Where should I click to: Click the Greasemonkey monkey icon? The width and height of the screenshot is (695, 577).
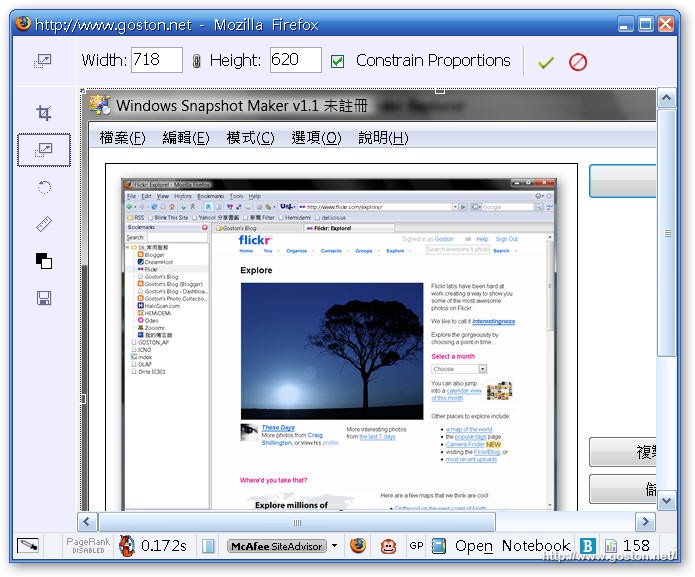tap(388, 546)
